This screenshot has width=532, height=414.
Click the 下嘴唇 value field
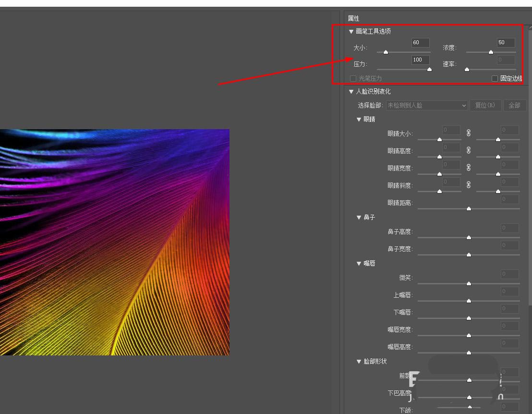pyautogui.click(x=509, y=308)
